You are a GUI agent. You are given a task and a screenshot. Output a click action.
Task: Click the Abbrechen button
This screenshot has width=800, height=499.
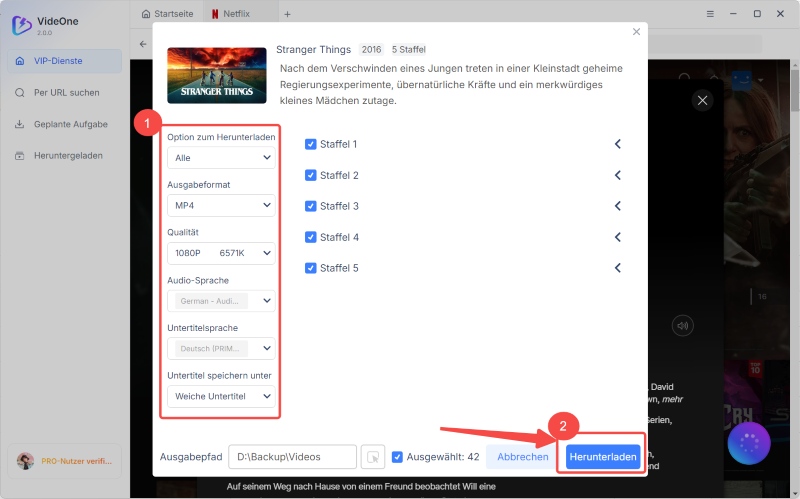(x=522, y=457)
